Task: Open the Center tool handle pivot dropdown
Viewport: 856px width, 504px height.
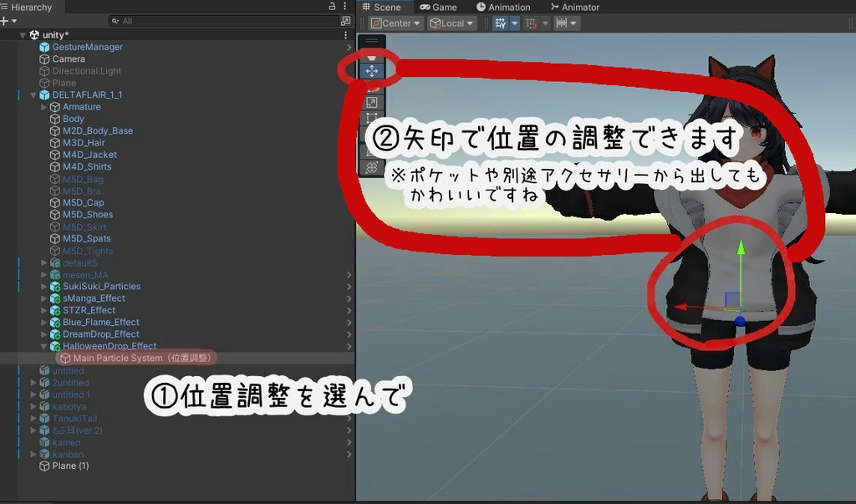Action: click(394, 23)
